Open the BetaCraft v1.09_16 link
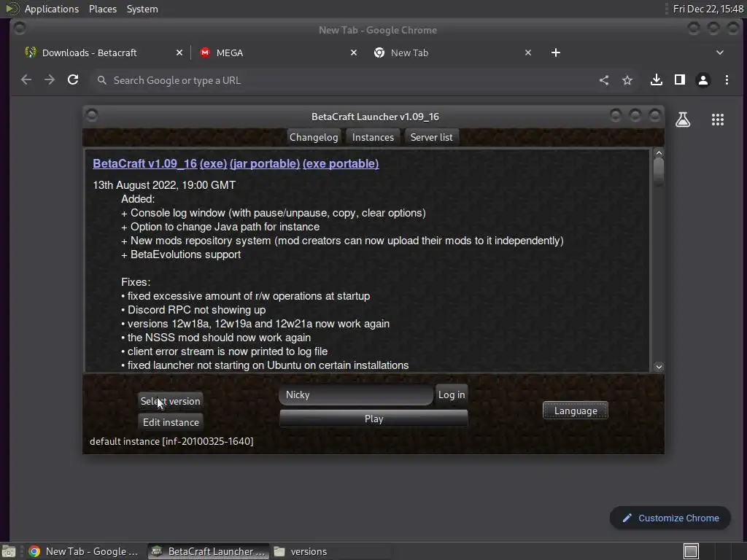Image resolution: width=747 pixels, height=560 pixels. point(145,164)
